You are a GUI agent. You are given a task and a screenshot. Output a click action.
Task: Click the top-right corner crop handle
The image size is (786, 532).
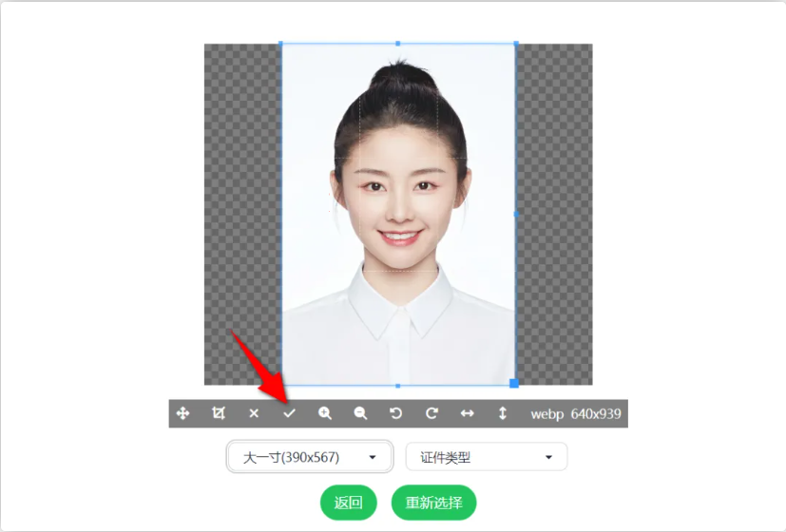point(515,44)
